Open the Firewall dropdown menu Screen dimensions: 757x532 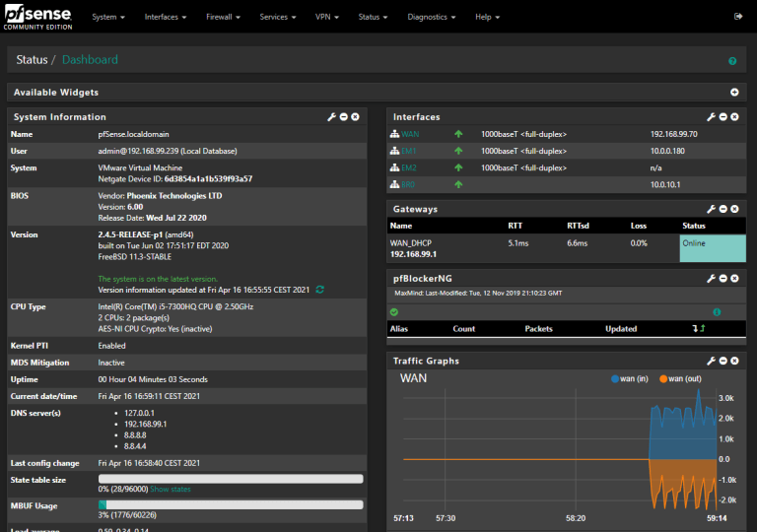(223, 17)
